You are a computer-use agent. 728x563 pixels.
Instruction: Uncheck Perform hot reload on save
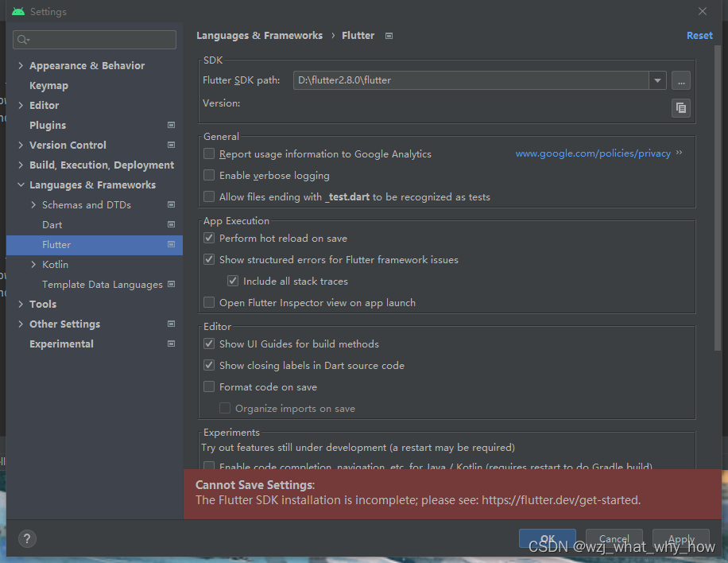tap(209, 238)
